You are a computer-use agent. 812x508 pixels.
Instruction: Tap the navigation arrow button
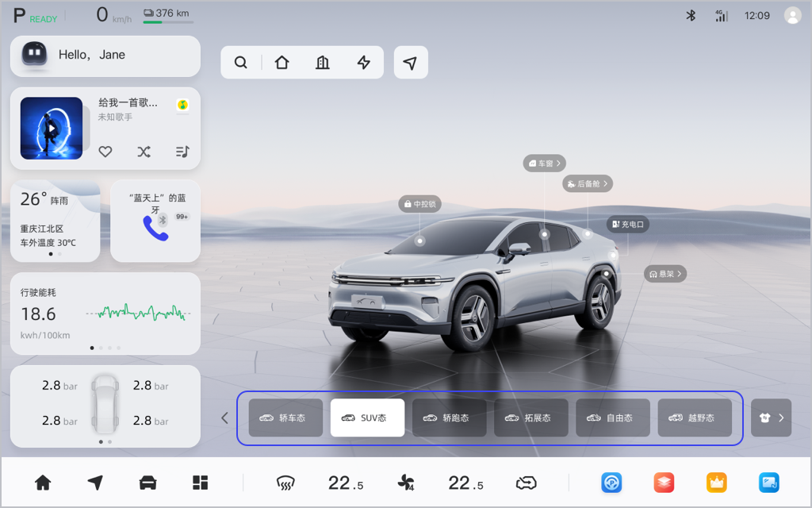click(411, 63)
